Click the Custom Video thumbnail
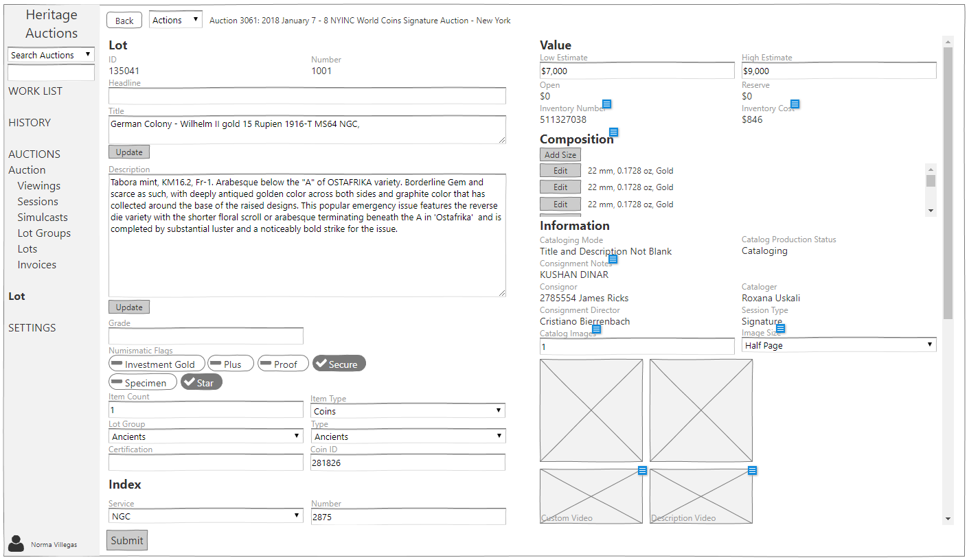969x560 pixels. (x=591, y=496)
